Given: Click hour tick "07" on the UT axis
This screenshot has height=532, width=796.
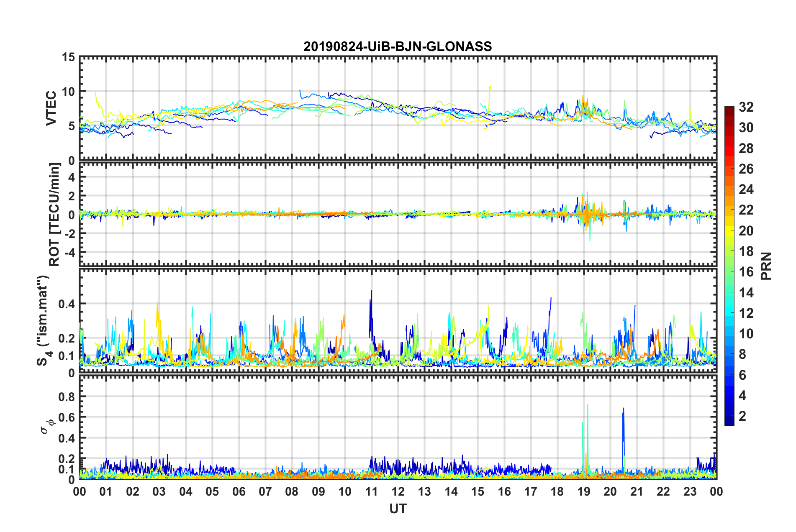Looking at the screenshot, I should click(x=265, y=491).
